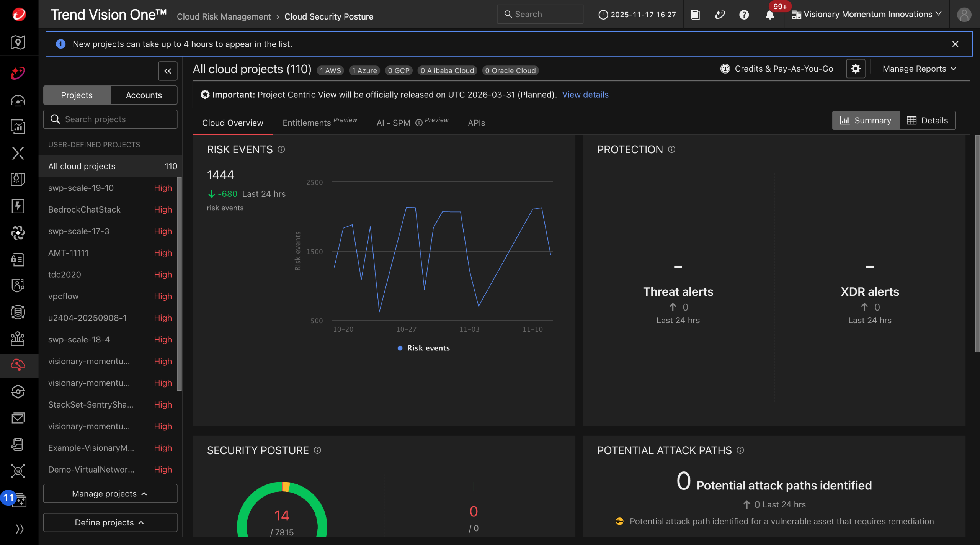Click the AI - SPM info icon
Image resolution: width=980 pixels, height=545 pixels.
pyautogui.click(x=419, y=123)
